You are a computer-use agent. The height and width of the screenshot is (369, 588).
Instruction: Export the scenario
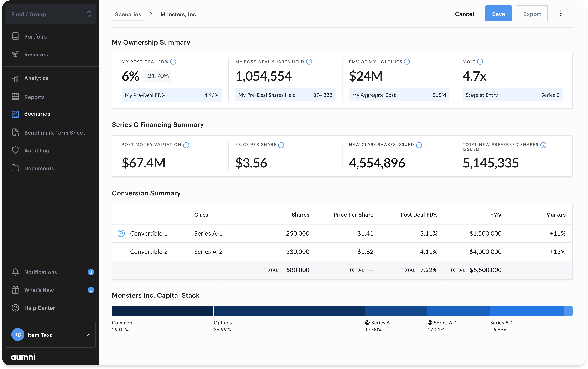[532, 14]
